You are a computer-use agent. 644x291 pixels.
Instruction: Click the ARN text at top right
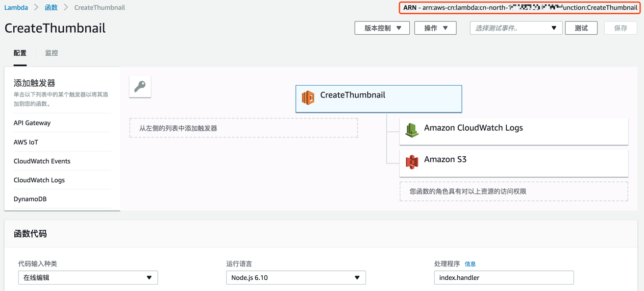pyautogui.click(x=520, y=7)
